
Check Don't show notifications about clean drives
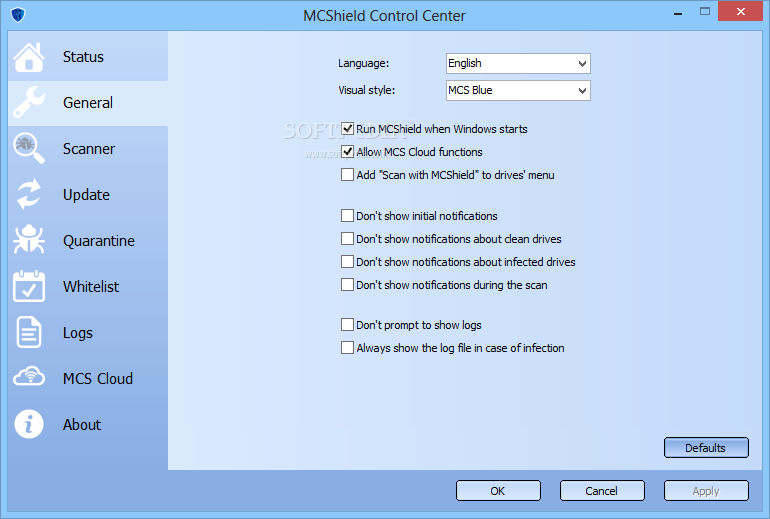tap(347, 239)
